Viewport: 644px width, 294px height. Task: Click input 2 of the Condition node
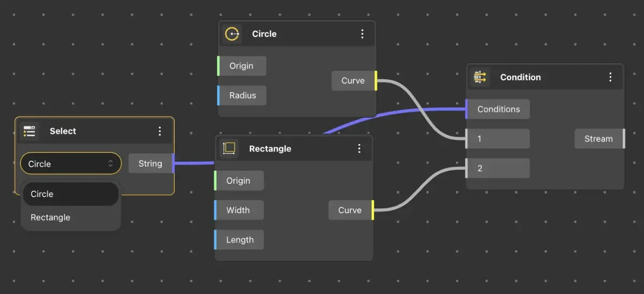[498, 168]
